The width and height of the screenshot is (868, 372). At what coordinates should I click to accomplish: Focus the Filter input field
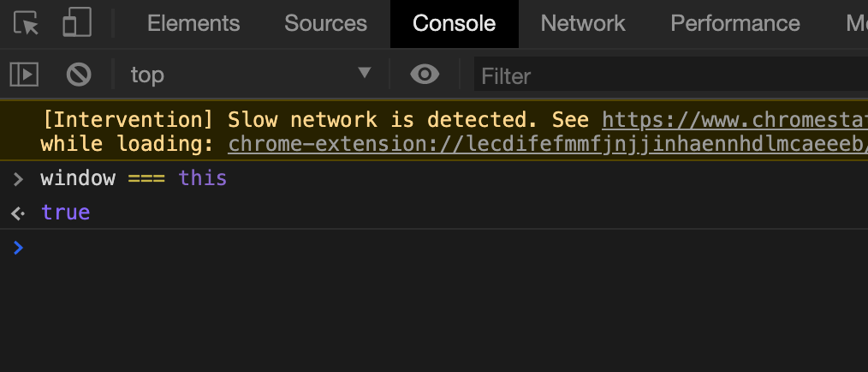(x=671, y=75)
